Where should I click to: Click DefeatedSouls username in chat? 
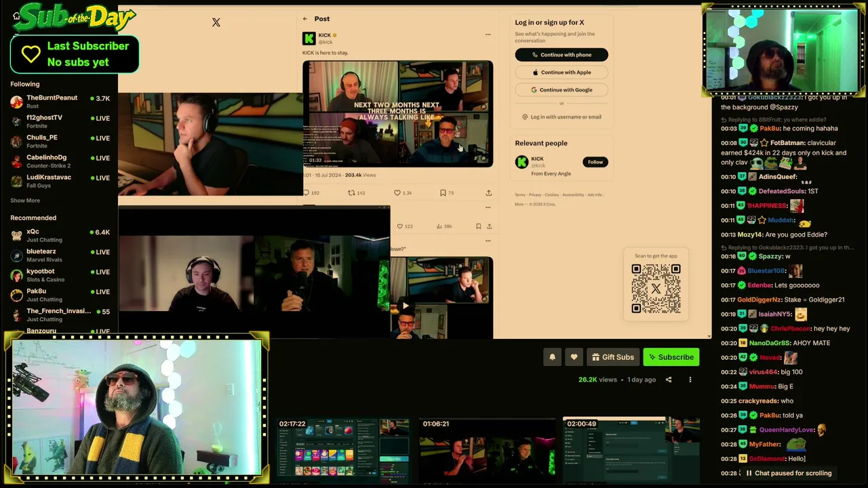pos(782,191)
